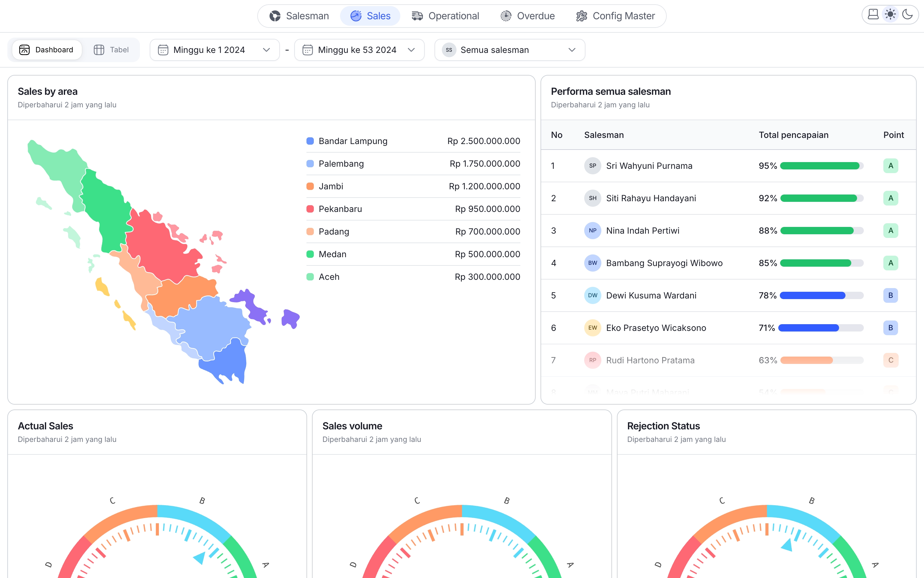Click the 95% progress bar
924x578 pixels.
coord(822,165)
